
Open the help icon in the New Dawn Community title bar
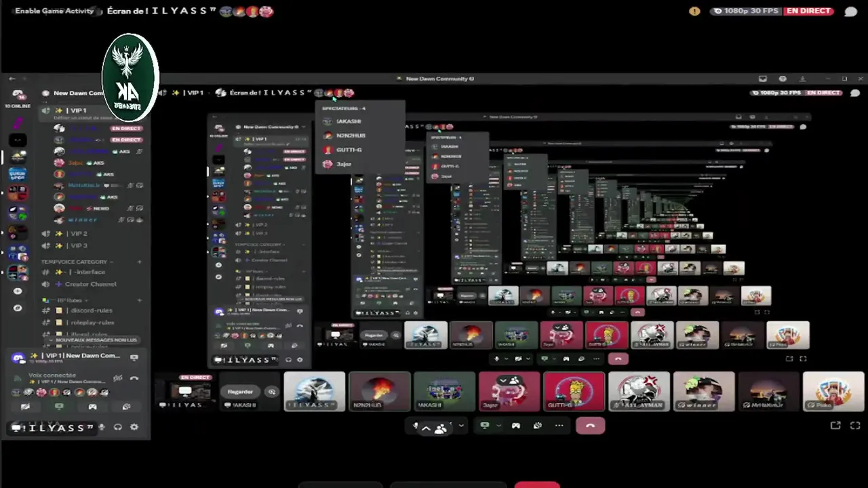[x=783, y=79]
